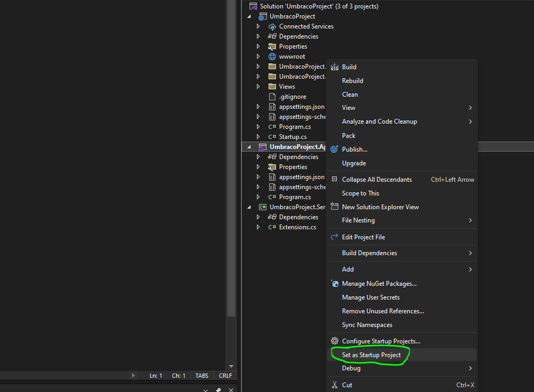The image size is (534, 392).
Task: Click the solution icon next to Solution 'UmbracoProject'
Action: click(x=253, y=6)
